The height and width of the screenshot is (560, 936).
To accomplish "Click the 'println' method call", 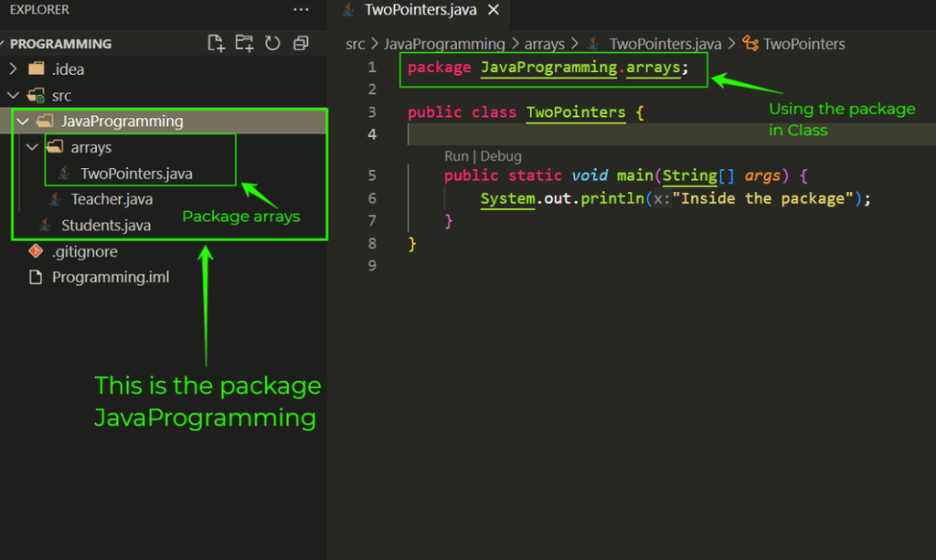I will click(612, 198).
